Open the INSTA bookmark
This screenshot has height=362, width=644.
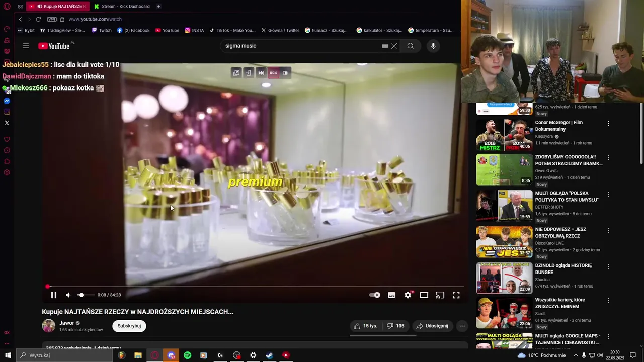(194, 30)
